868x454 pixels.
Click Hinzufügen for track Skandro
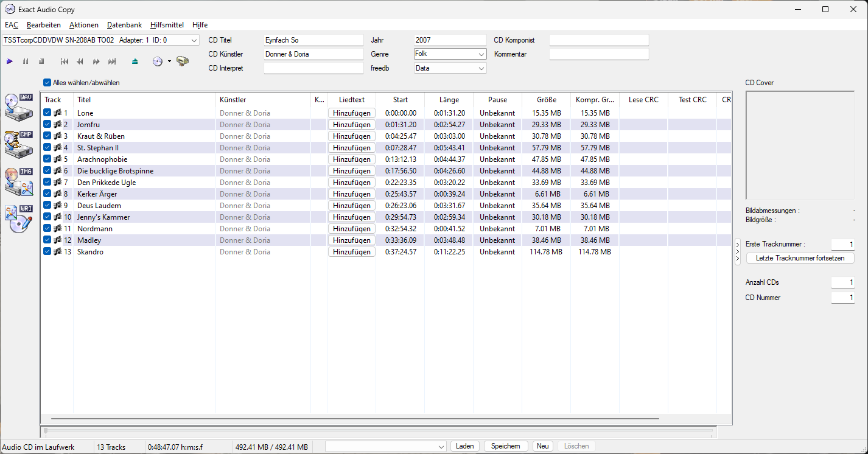352,252
